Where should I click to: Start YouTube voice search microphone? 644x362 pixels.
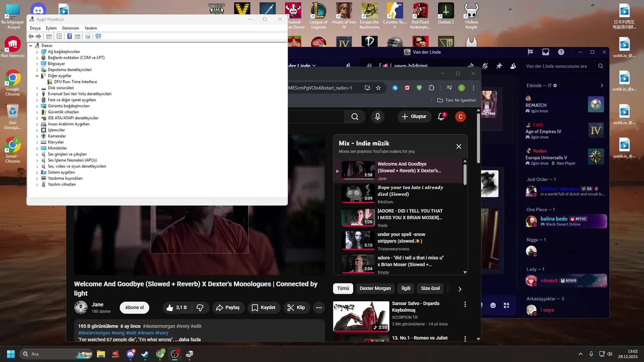coord(377,117)
